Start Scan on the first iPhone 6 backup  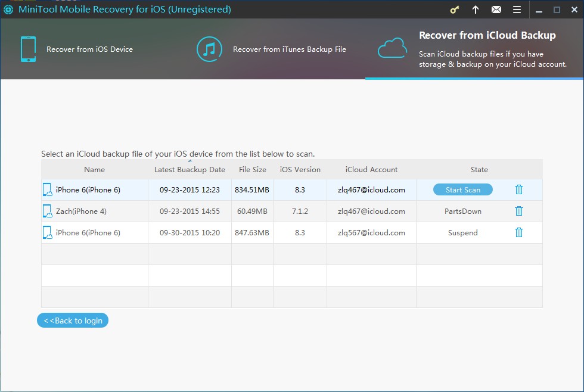463,189
